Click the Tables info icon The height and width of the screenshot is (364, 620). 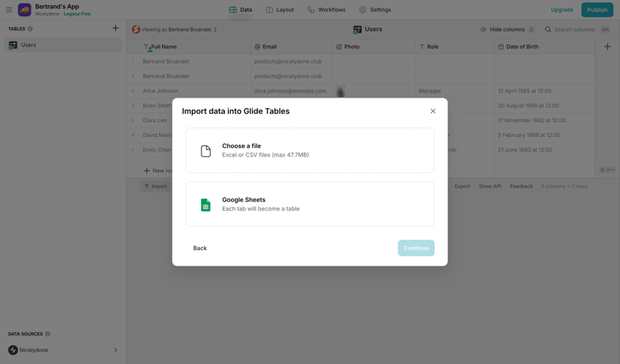[30, 29]
